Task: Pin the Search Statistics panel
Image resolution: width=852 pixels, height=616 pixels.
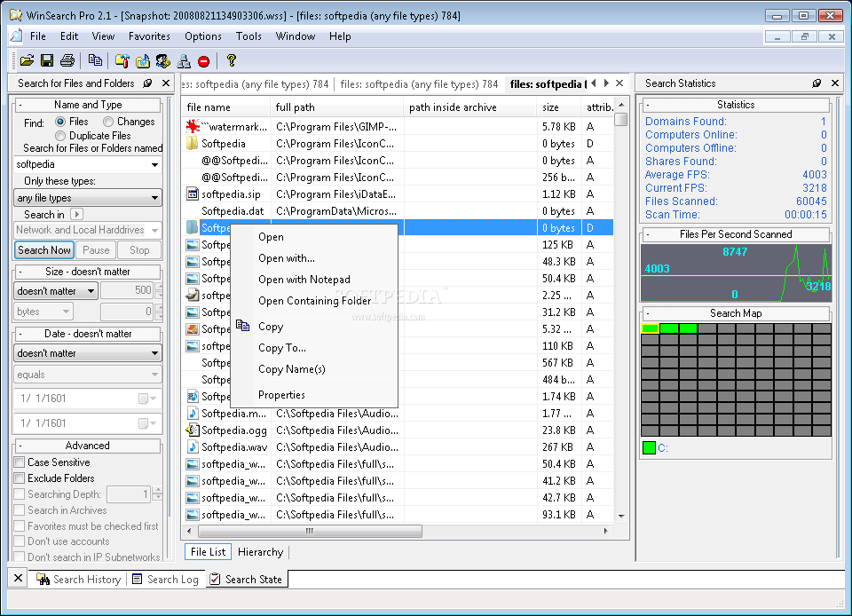Action: click(816, 83)
